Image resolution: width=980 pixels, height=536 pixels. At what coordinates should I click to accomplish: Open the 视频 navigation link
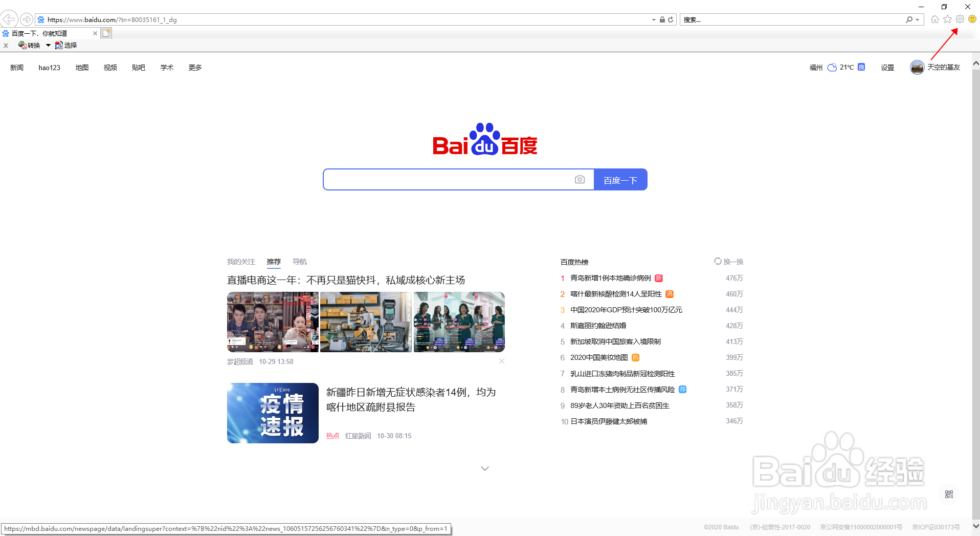(x=110, y=68)
